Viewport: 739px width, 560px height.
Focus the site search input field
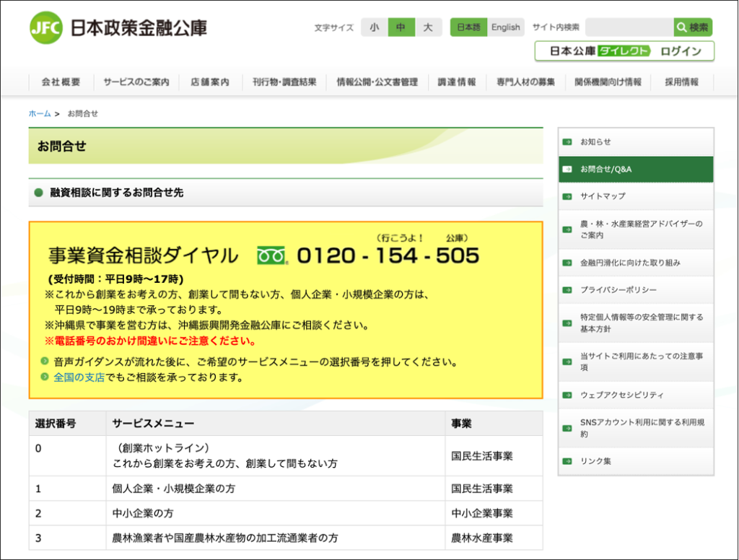click(x=629, y=27)
